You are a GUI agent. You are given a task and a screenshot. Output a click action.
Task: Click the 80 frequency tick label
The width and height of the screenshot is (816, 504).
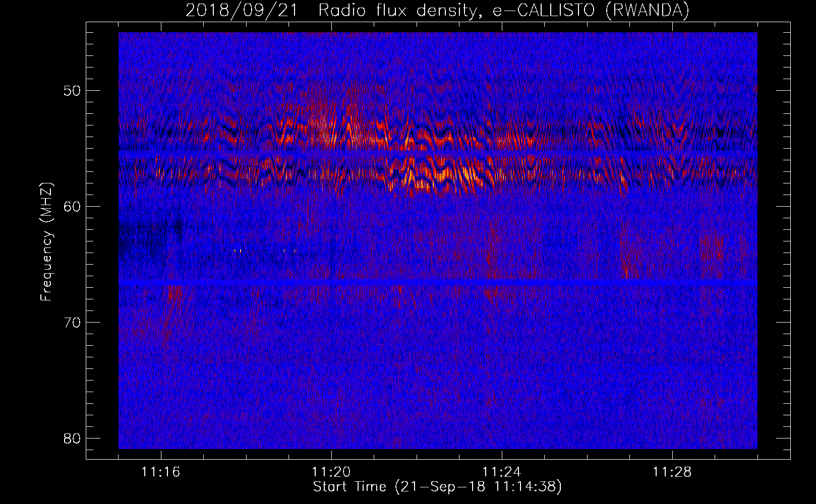tap(73, 438)
